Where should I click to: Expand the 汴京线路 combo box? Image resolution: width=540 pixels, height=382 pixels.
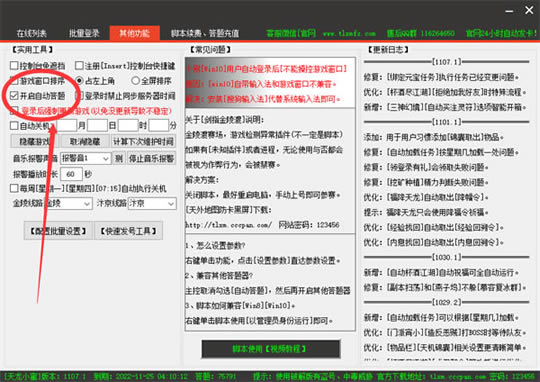152,204
